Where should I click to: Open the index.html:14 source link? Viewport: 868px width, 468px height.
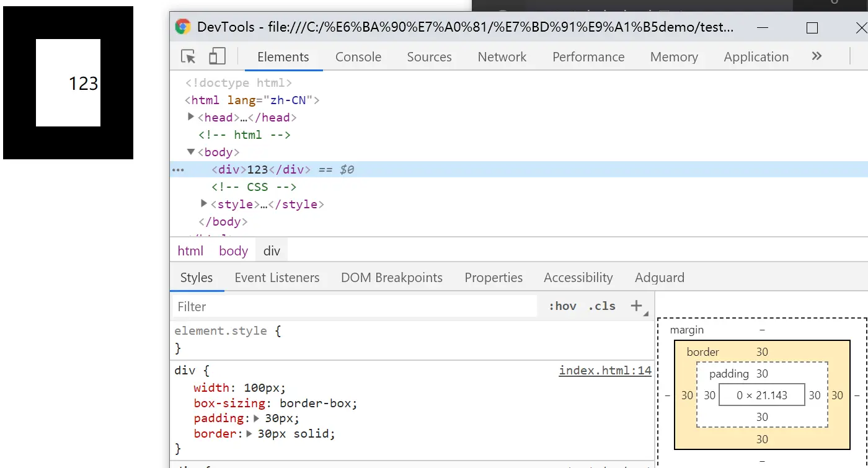click(x=605, y=371)
